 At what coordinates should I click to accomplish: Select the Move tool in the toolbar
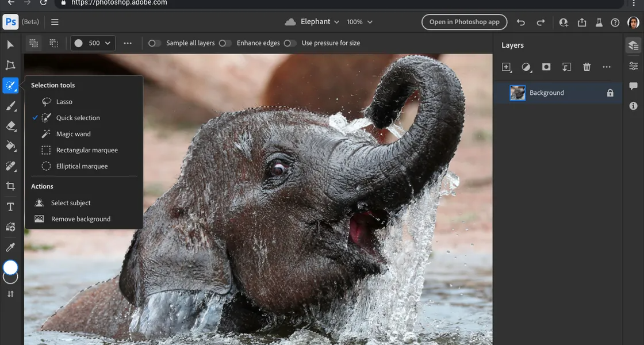[x=10, y=45]
